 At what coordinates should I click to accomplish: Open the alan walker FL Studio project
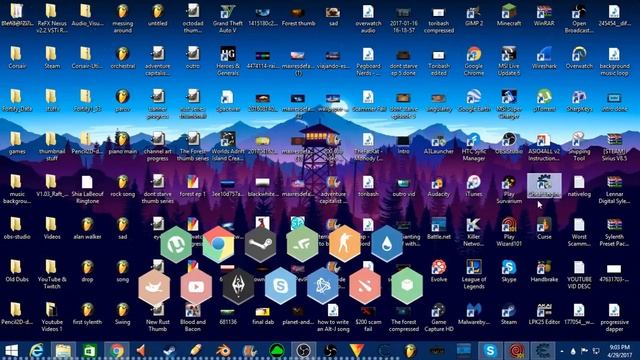coord(87,229)
